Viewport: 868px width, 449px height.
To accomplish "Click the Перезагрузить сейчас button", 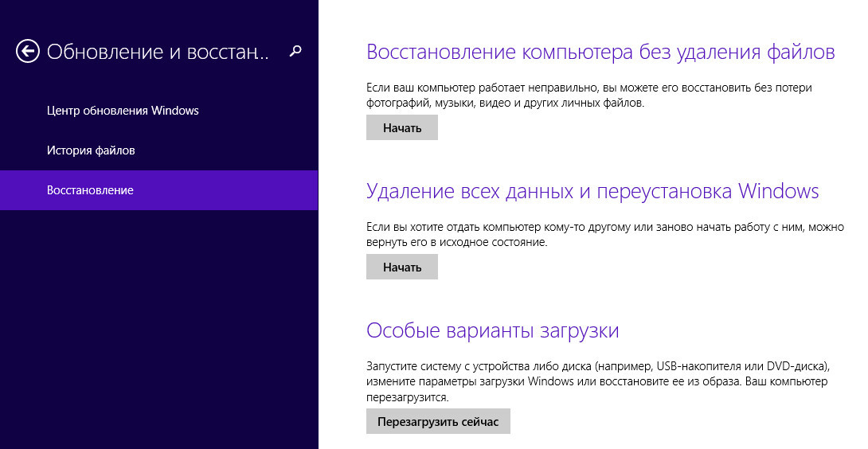I will tap(438, 421).
